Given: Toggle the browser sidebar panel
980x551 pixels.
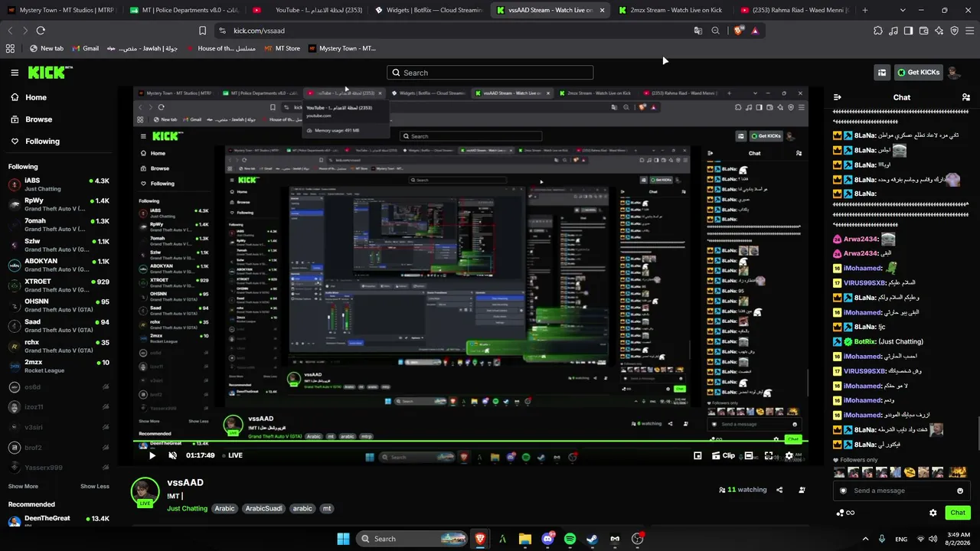Looking at the screenshot, I should point(908,31).
